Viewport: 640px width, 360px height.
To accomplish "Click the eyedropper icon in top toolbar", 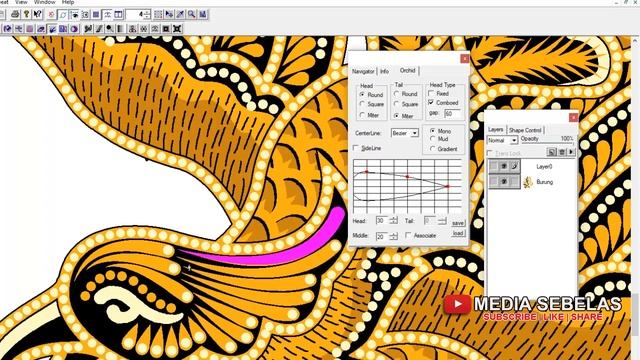I will click(180, 14).
